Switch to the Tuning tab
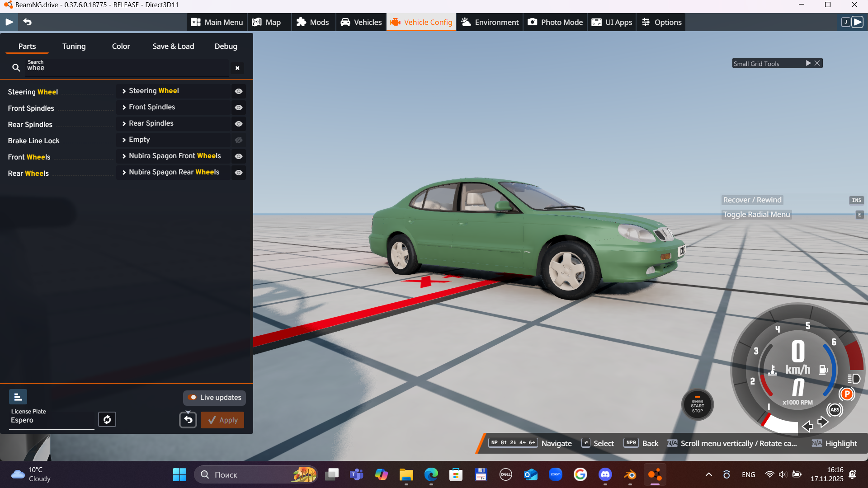The height and width of the screenshot is (488, 868). pos(74,46)
